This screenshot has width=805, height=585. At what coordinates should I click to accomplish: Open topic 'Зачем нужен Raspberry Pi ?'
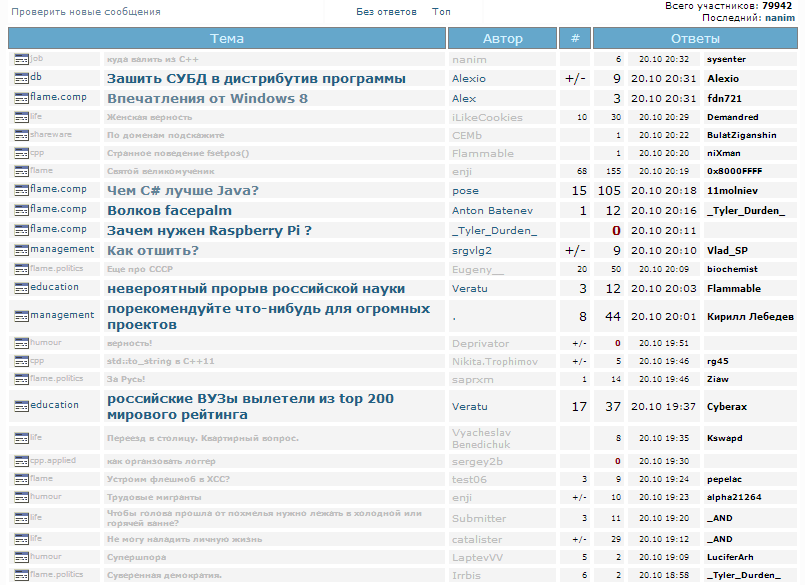(x=209, y=230)
